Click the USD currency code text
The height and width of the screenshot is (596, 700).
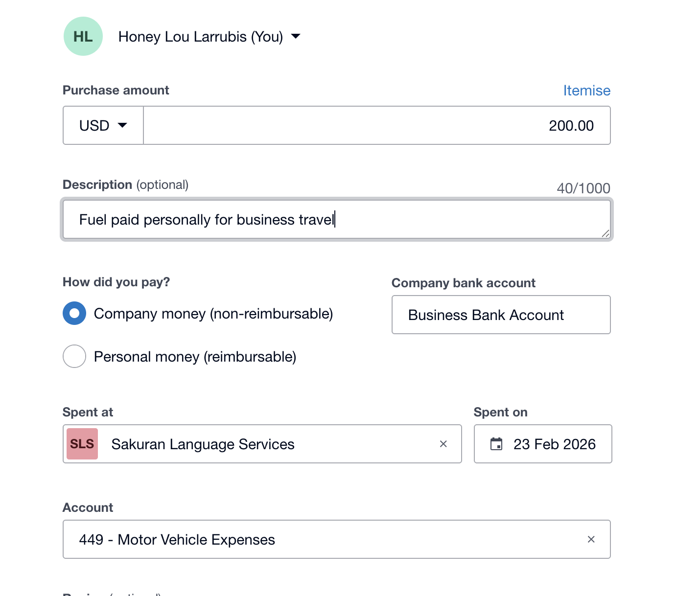pyautogui.click(x=94, y=126)
